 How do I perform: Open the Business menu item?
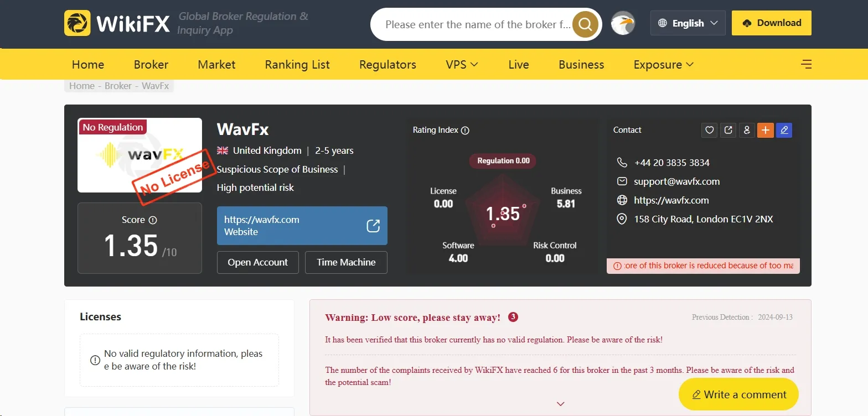point(581,64)
